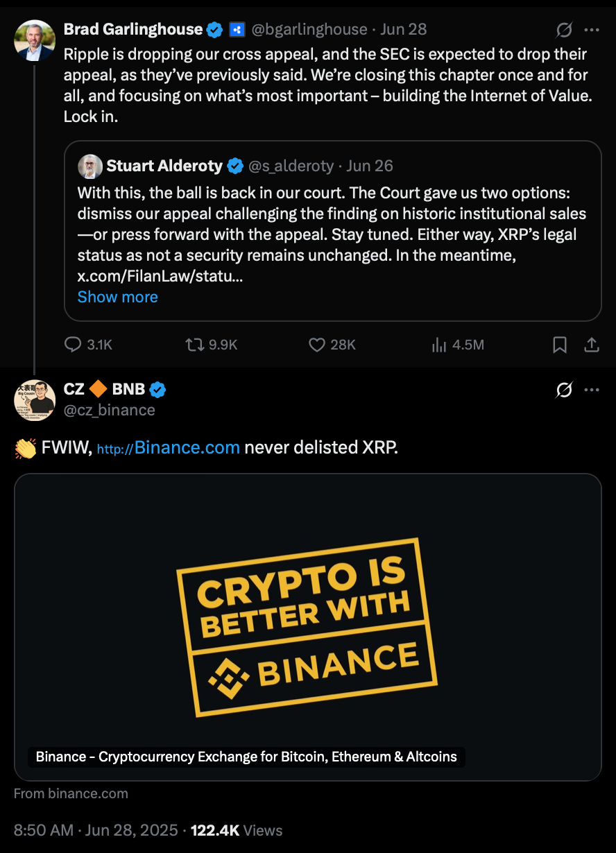Click Grok icon on CZ BNB's tweet
This screenshot has height=853, width=616.
(x=565, y=390)
